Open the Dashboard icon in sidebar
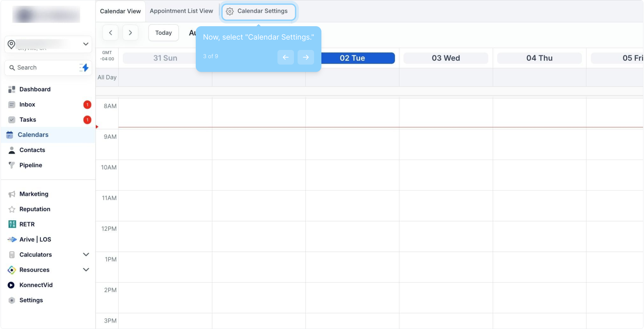The image size is (644, 329). [12, 89]
